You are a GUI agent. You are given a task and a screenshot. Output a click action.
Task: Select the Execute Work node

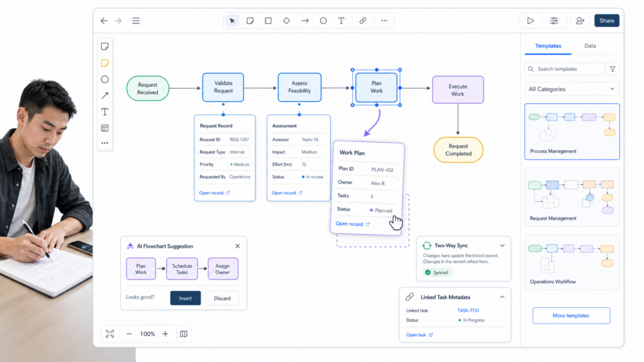coord(458,90)
